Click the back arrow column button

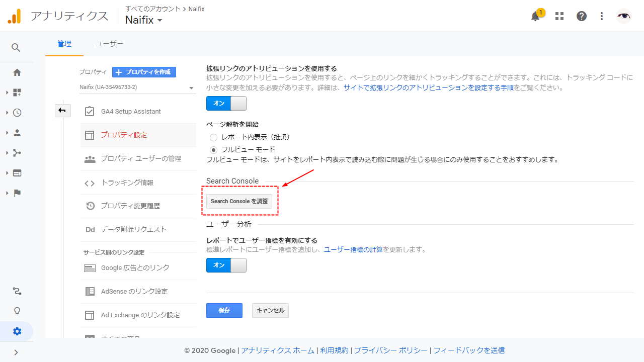coord(62,110)
